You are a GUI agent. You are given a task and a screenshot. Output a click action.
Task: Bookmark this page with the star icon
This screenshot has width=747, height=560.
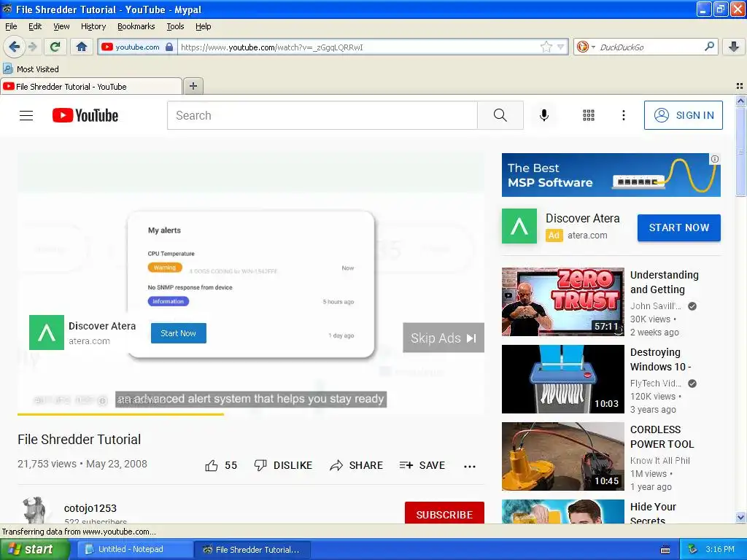546,47
